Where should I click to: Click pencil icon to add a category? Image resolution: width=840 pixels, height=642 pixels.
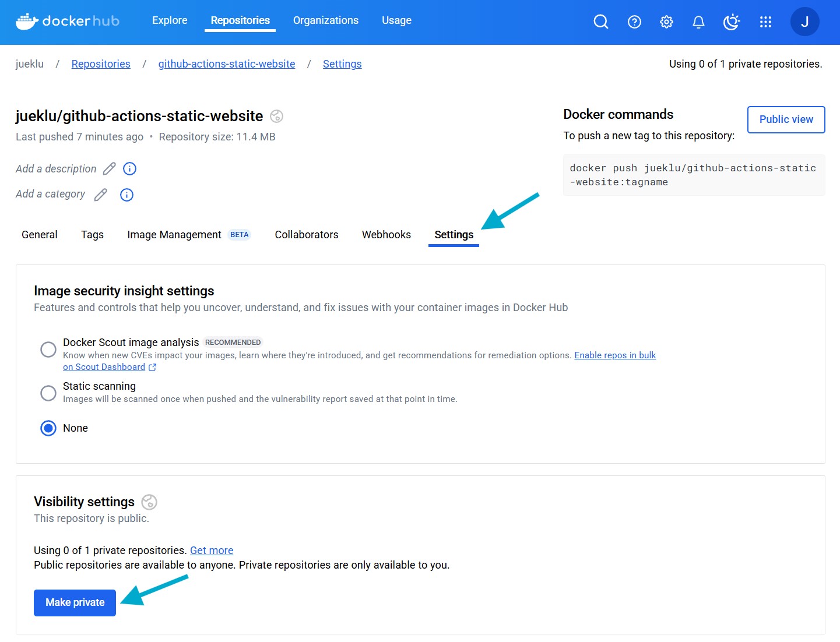click(101, 195)
